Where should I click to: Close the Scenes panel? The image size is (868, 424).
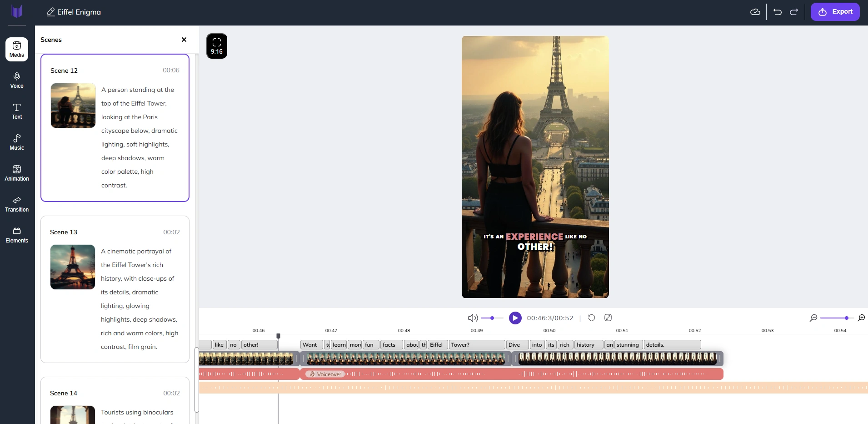184,40
